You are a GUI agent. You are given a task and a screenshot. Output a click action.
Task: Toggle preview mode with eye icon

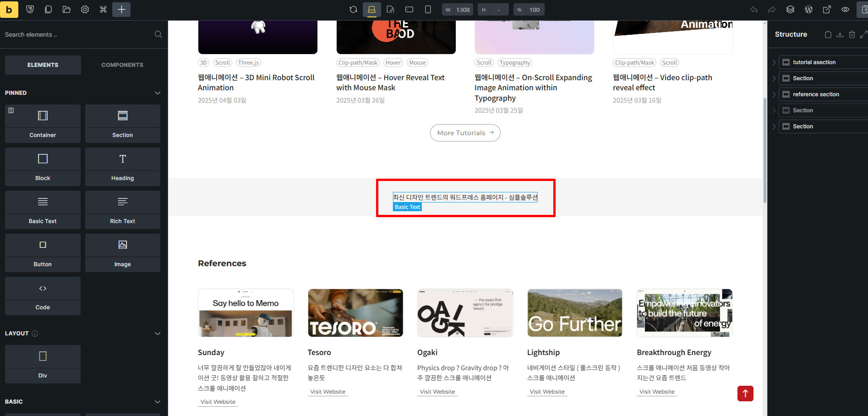(x=845, y=10)
